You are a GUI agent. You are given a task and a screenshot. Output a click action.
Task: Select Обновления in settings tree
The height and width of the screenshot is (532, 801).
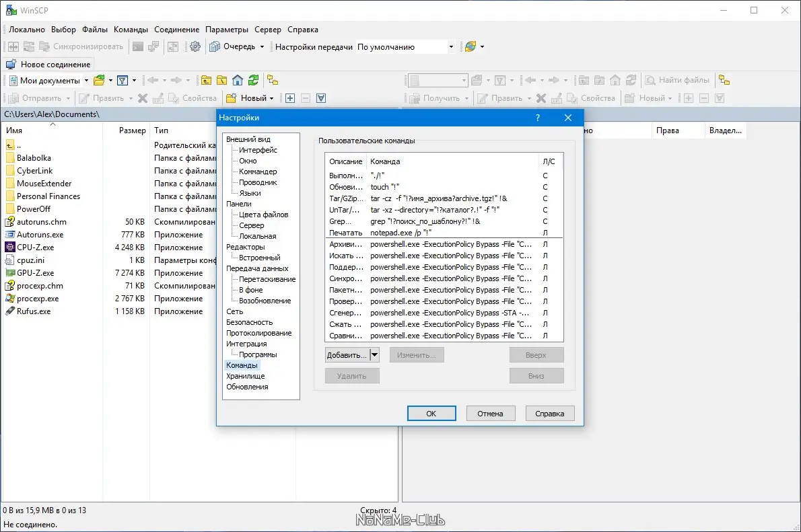[247, 387]
